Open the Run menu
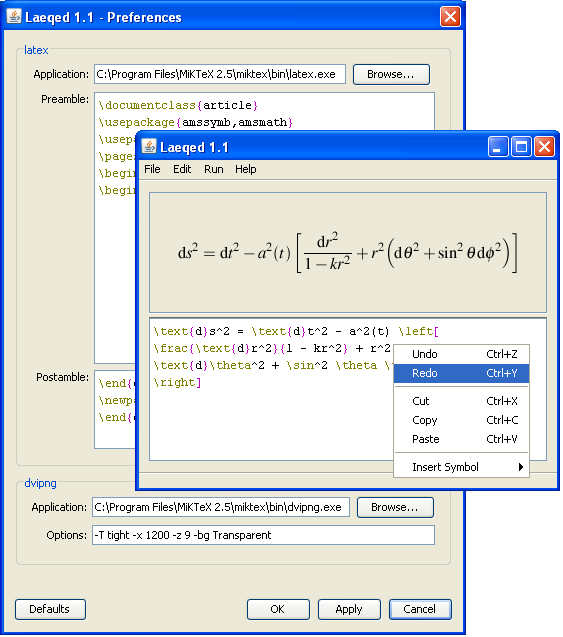Image resolution: width=563 pixels, height=637 pixels. tap(214, 169)
